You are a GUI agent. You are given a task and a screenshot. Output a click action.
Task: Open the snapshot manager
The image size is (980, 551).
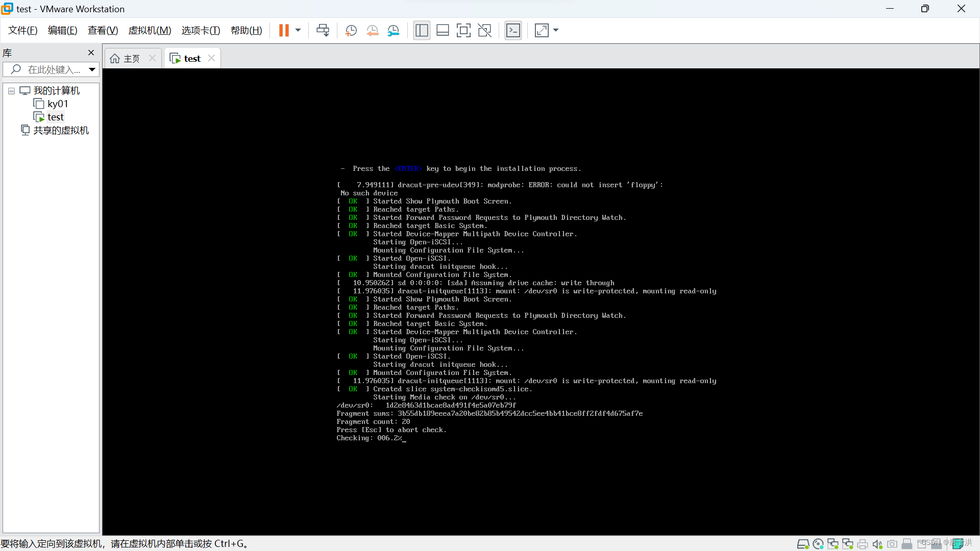tap(394, 31)
